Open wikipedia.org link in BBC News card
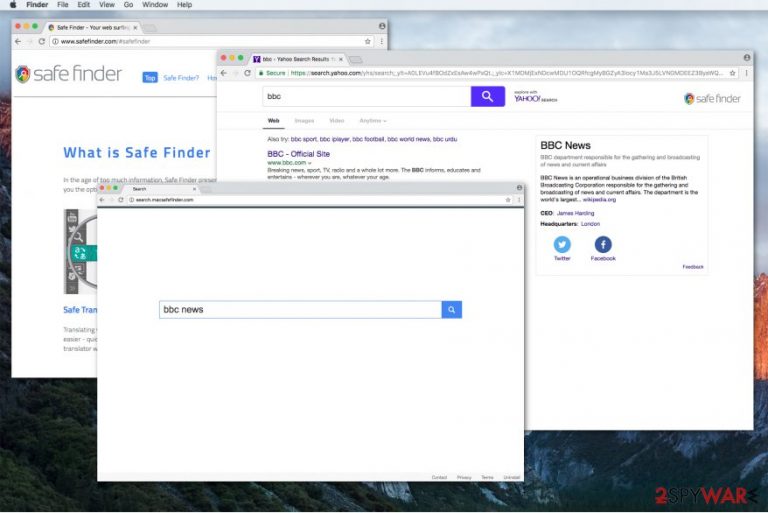 coord(600,200)
